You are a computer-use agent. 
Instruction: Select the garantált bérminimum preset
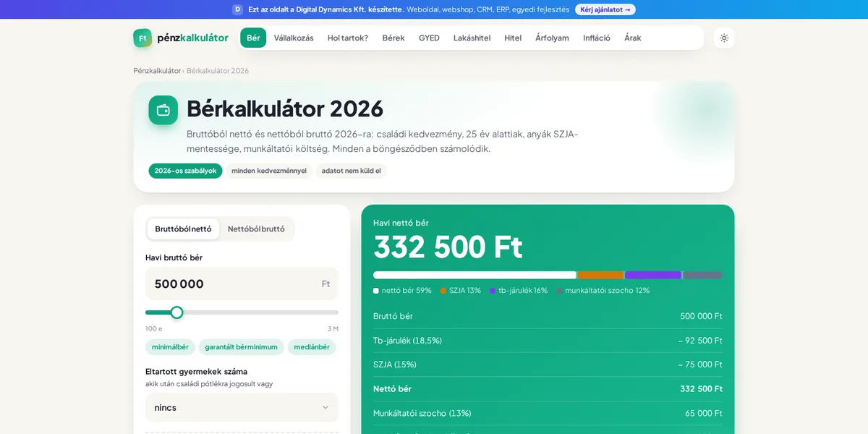coord(241,347)
